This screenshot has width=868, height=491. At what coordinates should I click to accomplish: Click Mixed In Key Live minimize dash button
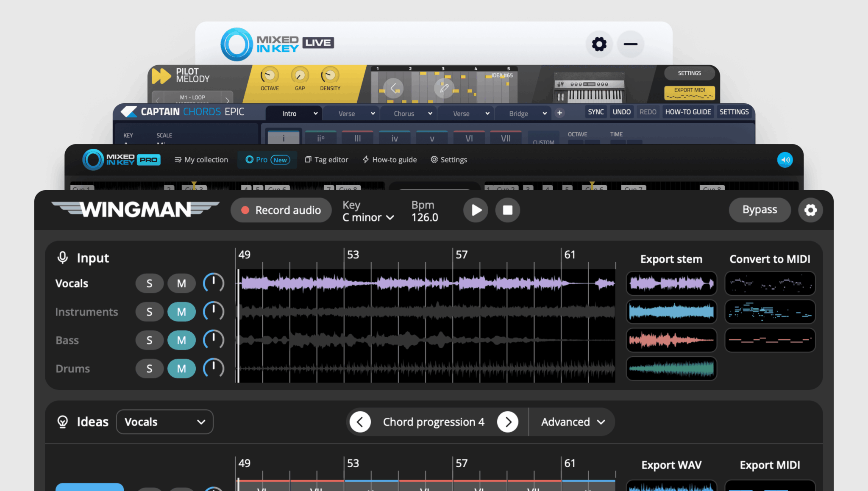pos(631,44)
